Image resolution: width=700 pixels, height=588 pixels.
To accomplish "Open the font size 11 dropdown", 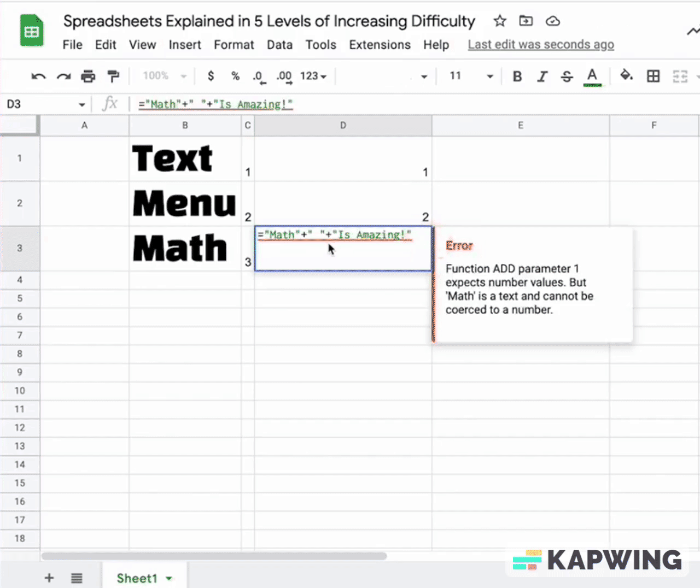I will (471, 76).
